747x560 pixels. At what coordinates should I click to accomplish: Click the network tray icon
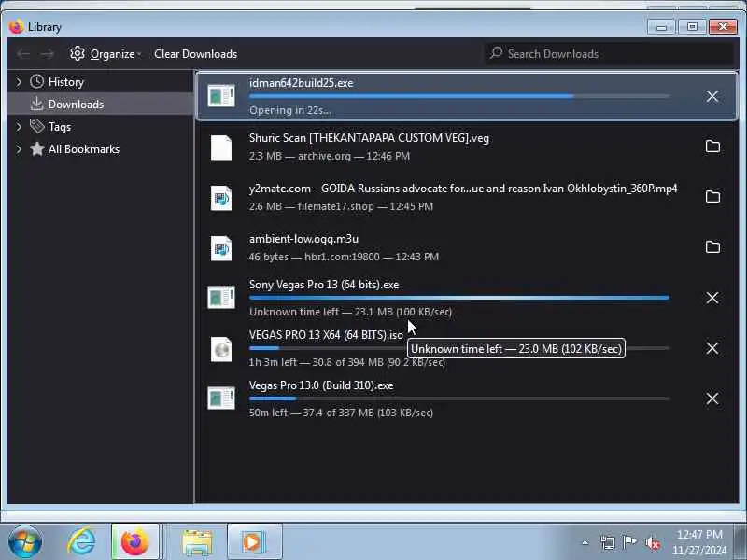point(608,542)
